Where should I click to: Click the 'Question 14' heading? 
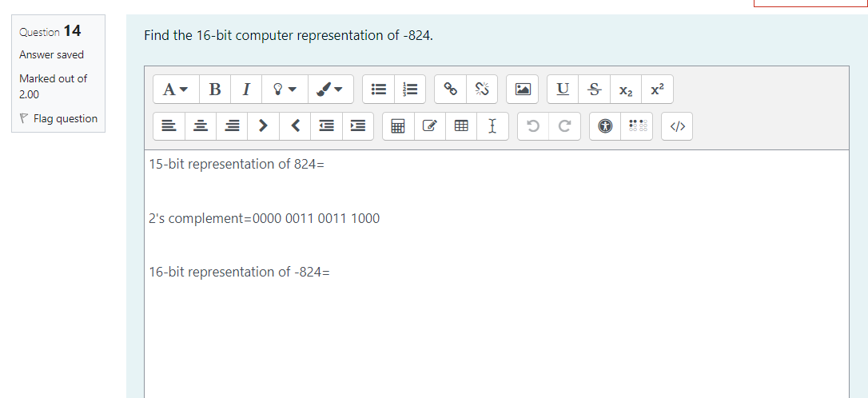point(50,31)
